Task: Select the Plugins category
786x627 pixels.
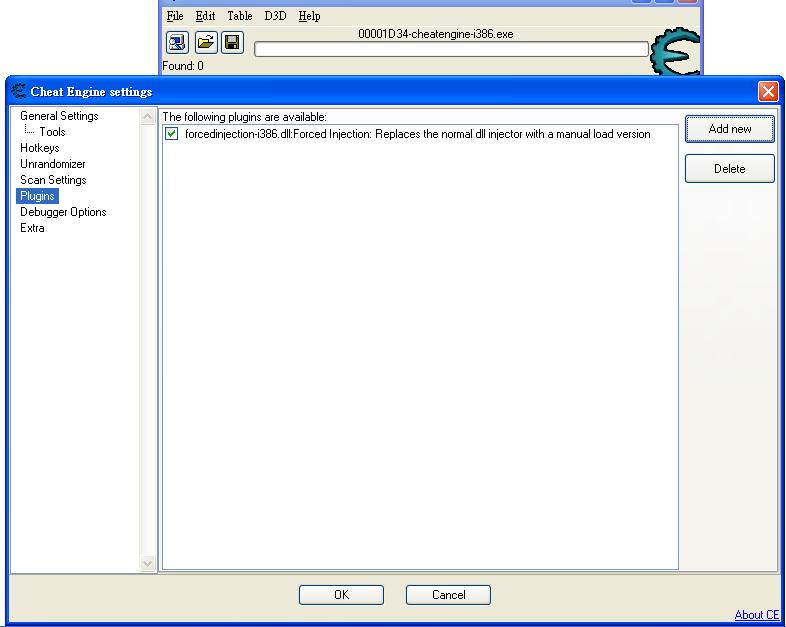Action: pos(37,196)
